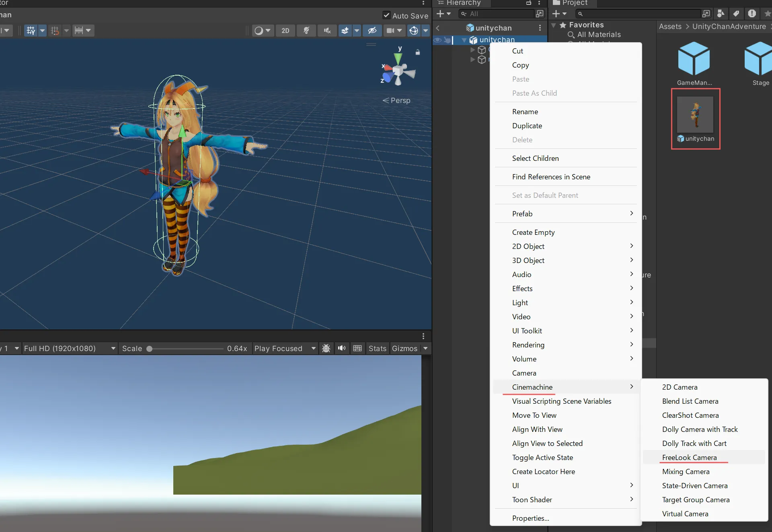Mute Game view audio speaker
The height and width of the screenshot is (532, 772).
click(x=342, y=348)
